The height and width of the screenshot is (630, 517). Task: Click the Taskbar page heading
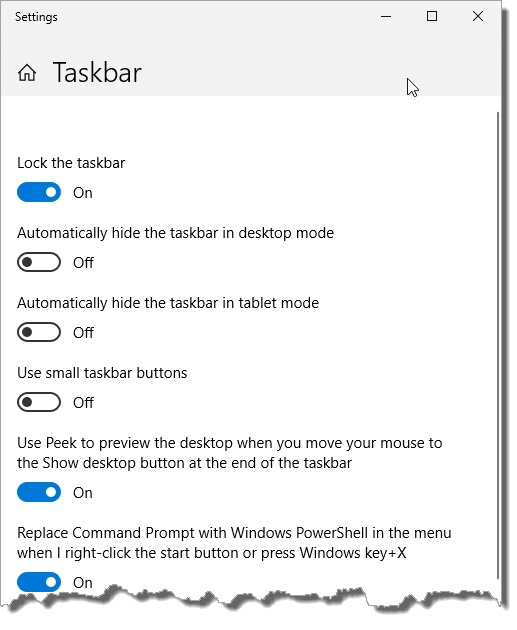tap(98, 74)
